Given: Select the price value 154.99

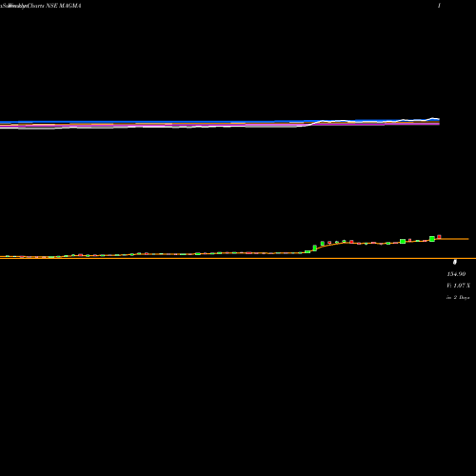Looking at the screenshot, I should pyautogui.click(x=456, y=274).
